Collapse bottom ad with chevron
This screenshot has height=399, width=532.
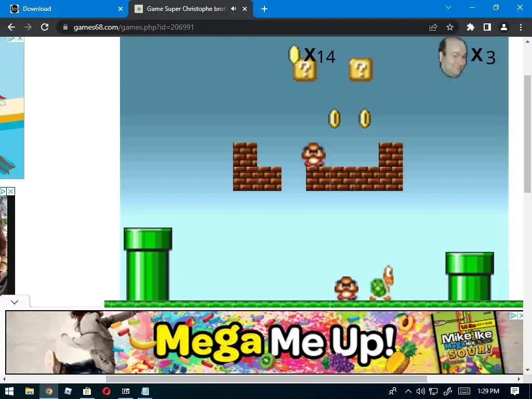(14, 302)
